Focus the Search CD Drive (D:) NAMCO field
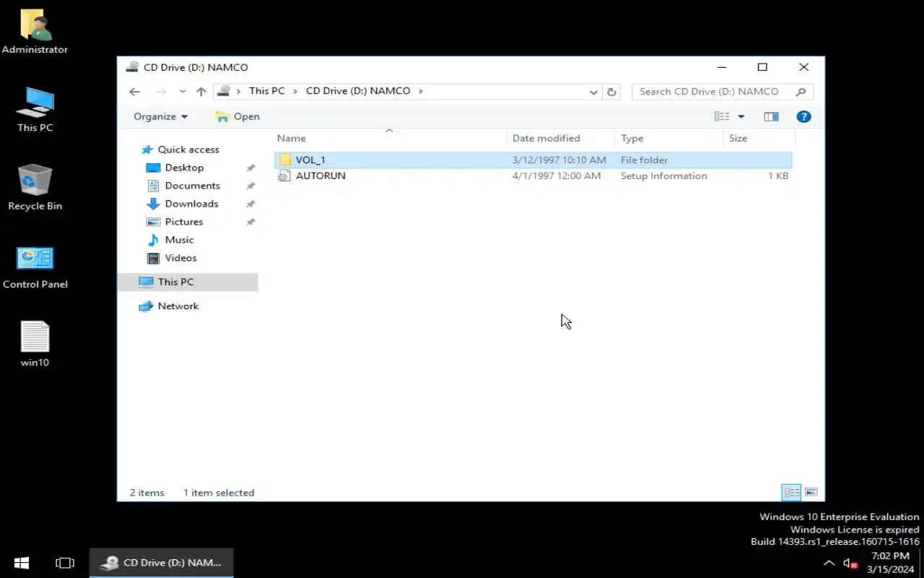Image resolution: width=924 pixels, height=578 pixels. click(723, 92)
